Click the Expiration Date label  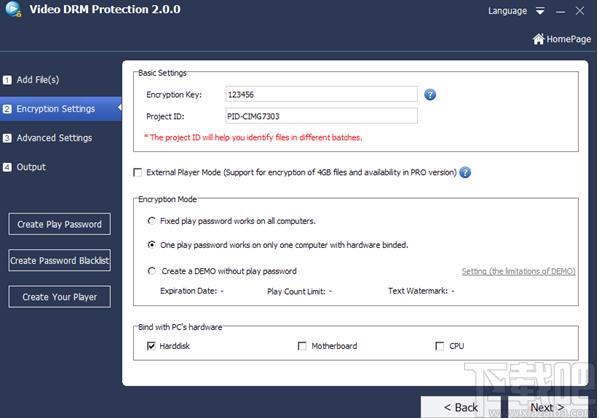tap(188, 291)
